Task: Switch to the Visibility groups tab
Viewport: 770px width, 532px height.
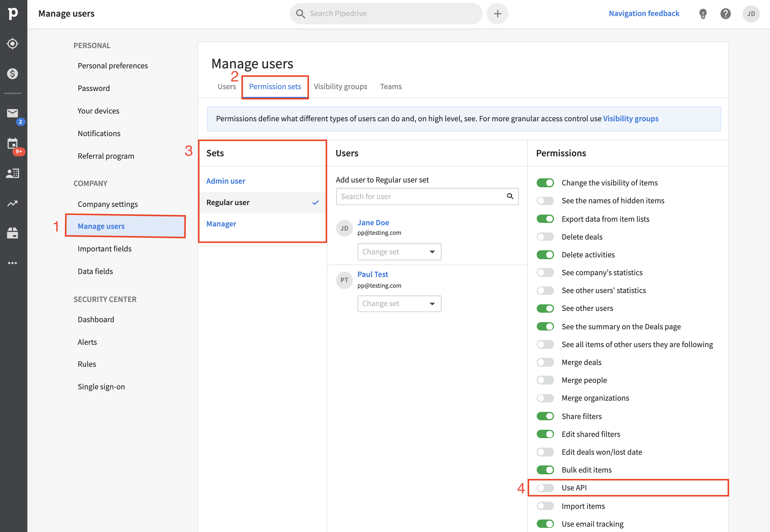Action: click(x=340, y=87)
